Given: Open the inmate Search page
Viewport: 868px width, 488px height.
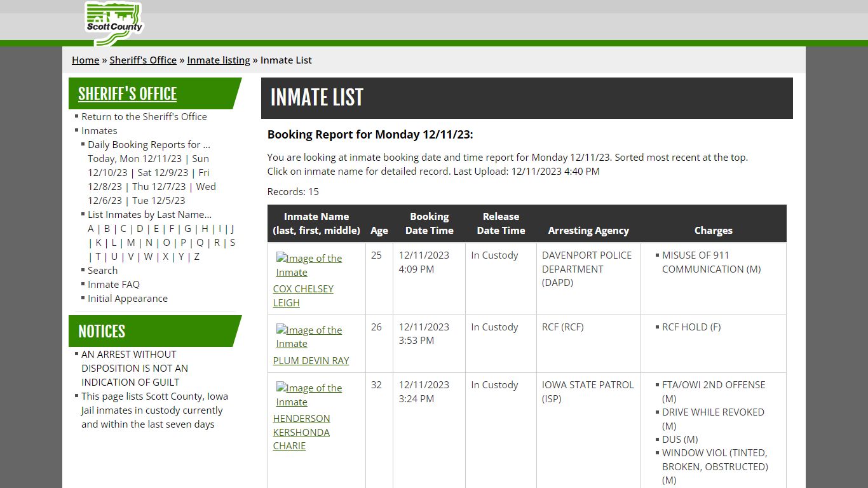Looking at the screenshot, I should [103, 270].
